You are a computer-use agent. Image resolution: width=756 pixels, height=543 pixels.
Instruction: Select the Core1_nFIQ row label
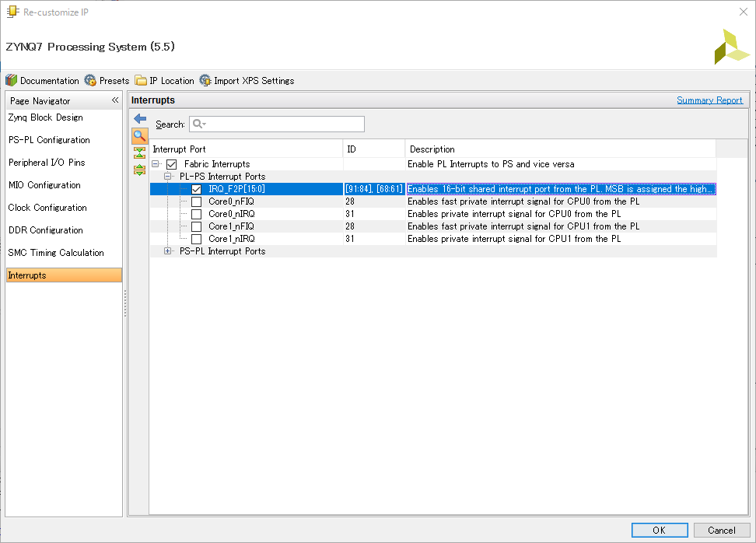point(231,226)
